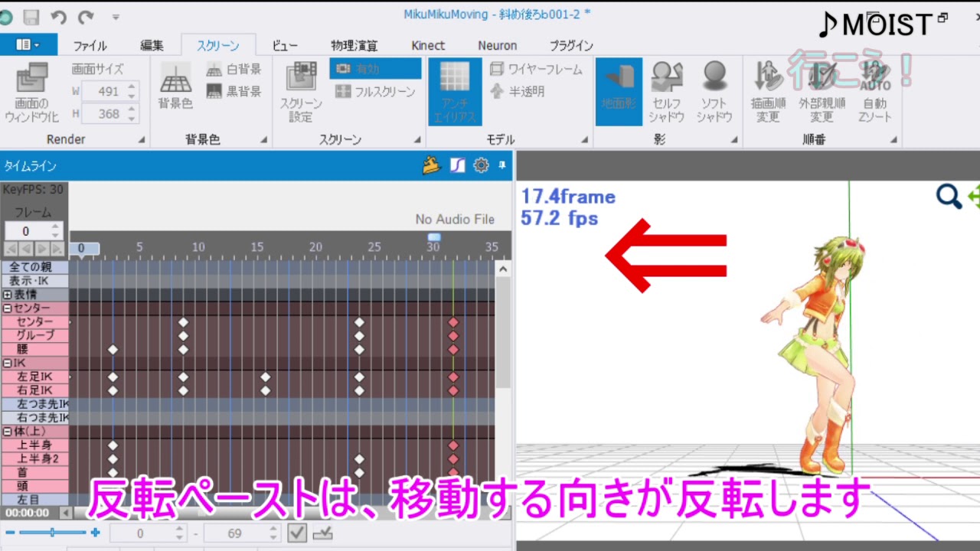Screen dimensions: 980x551
Task: Toggle 半透明 model transparency
Action: 518,91
